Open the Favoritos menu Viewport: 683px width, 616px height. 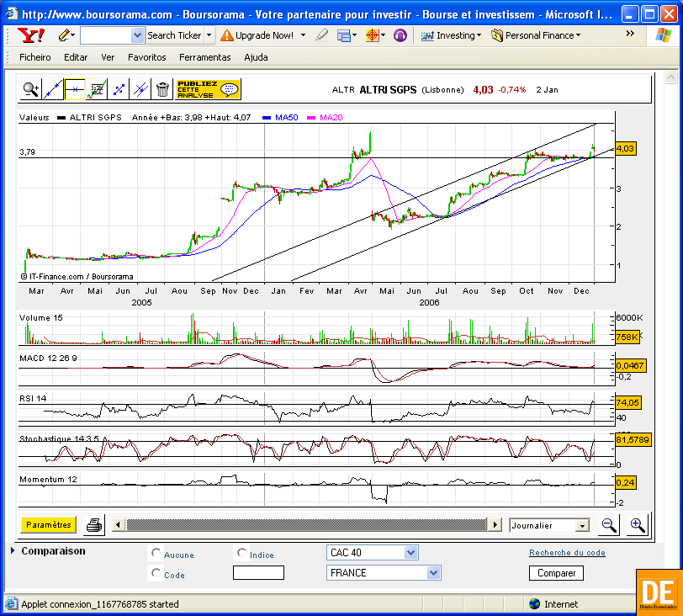pyautogui.click(x=147, y=57)
